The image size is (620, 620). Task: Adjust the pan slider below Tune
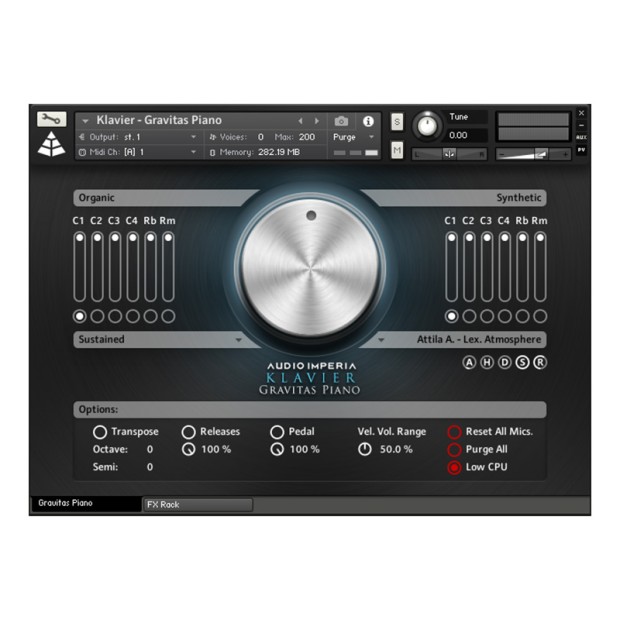(449, 154)
